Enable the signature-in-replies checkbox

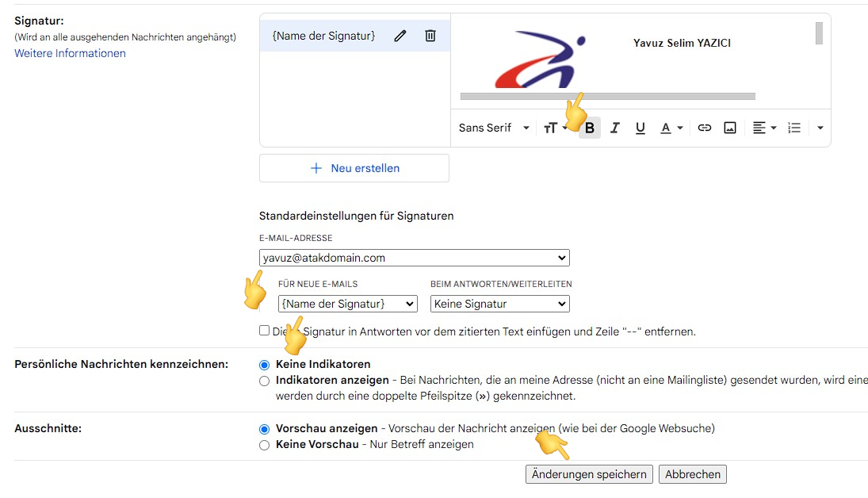tap(264, 331)
